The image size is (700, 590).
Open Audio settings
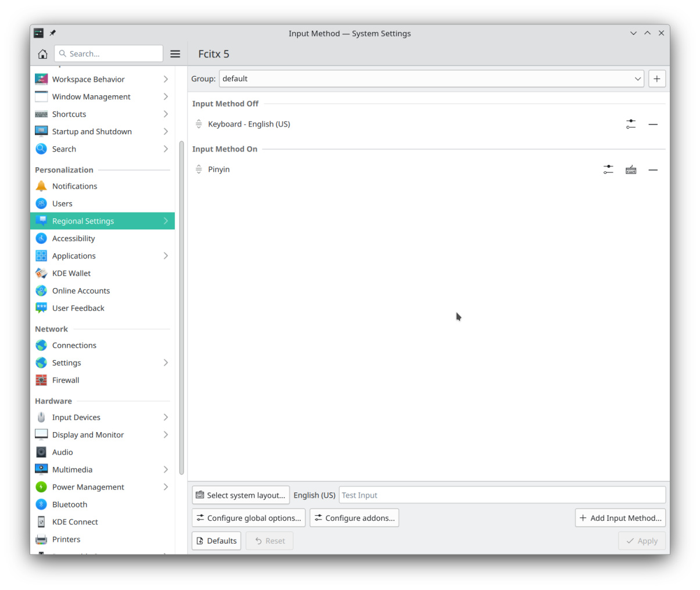pos(102,452)
